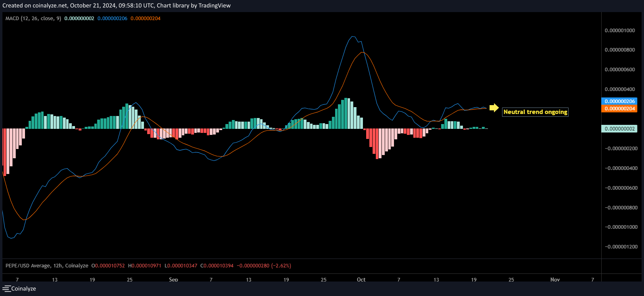Open the MACD (12, 26, close, 9) indicator title
644x296 pixels.
[33, 19]
